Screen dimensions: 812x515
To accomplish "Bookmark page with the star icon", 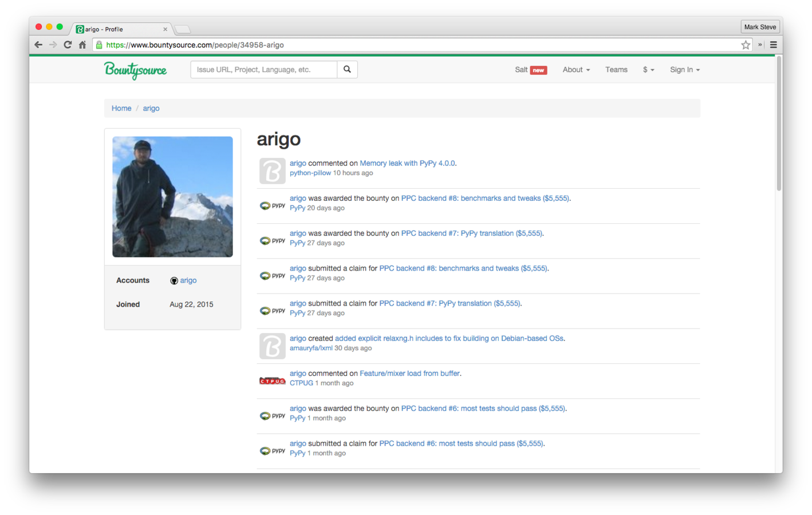I will [x=746, y=45].
